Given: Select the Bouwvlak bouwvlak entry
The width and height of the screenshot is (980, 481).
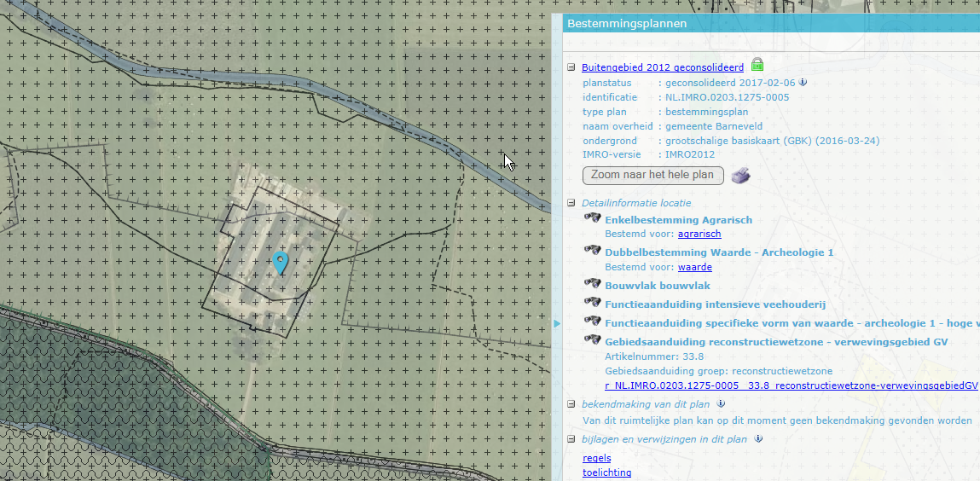Looking at the screenshot, I should point(658,286).
